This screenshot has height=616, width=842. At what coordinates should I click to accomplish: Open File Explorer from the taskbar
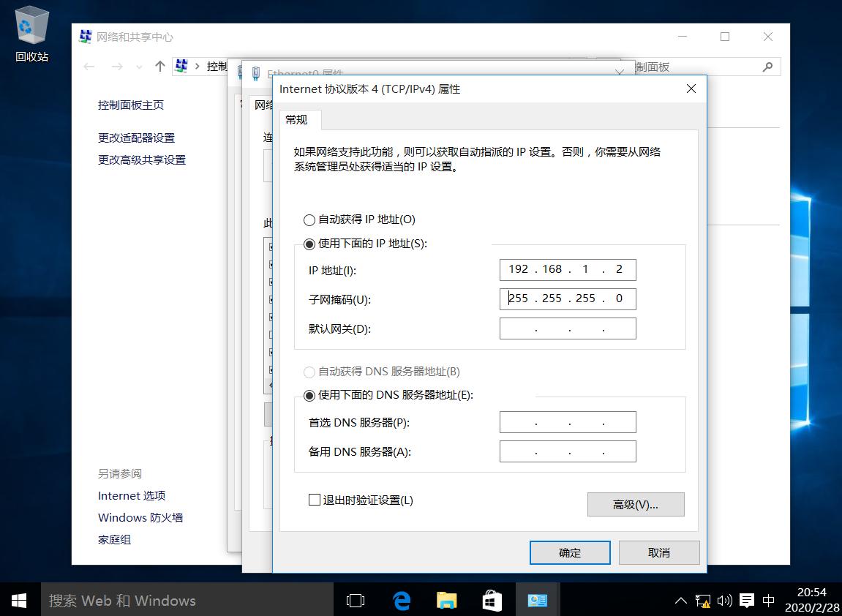[446, 600]
